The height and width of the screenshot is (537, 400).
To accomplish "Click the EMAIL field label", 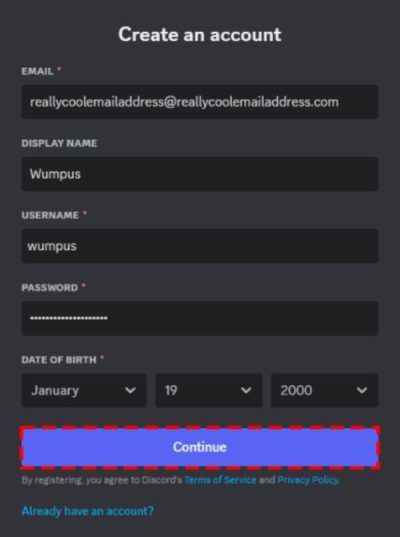I will tap(37, 71).
